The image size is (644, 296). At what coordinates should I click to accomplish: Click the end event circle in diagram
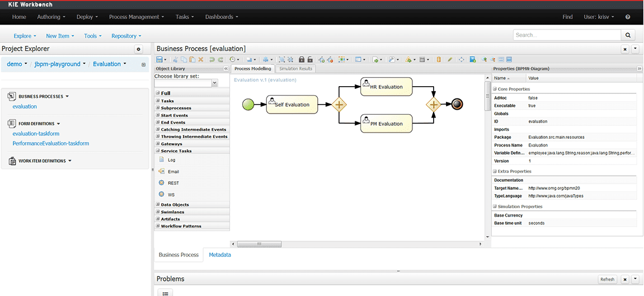coord(457,104)
